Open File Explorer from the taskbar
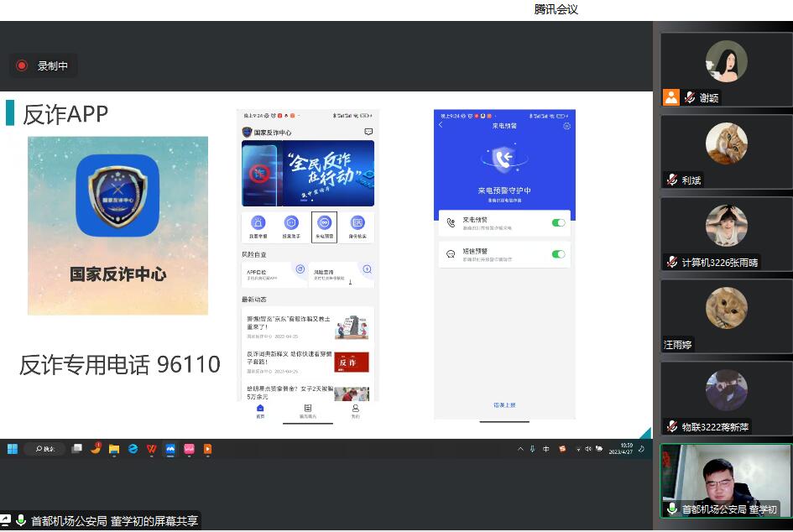 coord(114,449)
